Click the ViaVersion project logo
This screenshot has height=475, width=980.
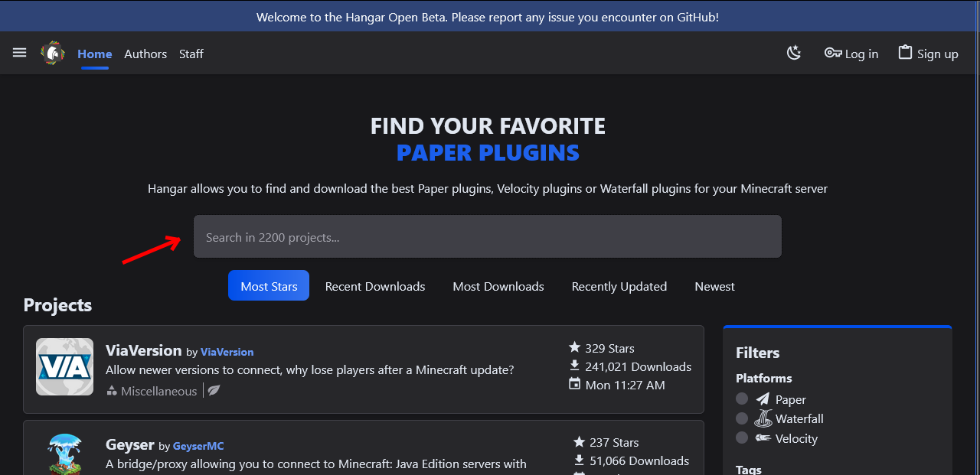[x=64, y=367]
